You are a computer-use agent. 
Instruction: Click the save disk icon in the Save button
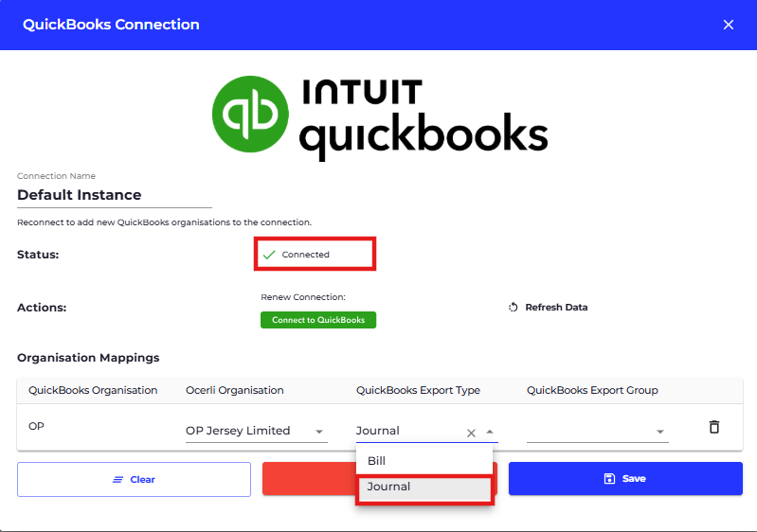pyautogui.click(x=609, y=478)
